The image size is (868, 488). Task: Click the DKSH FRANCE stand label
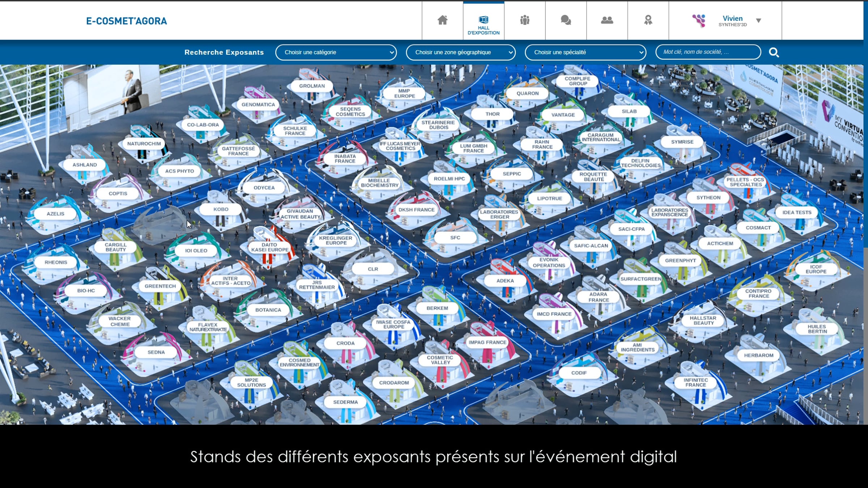(x=416, y=210)
